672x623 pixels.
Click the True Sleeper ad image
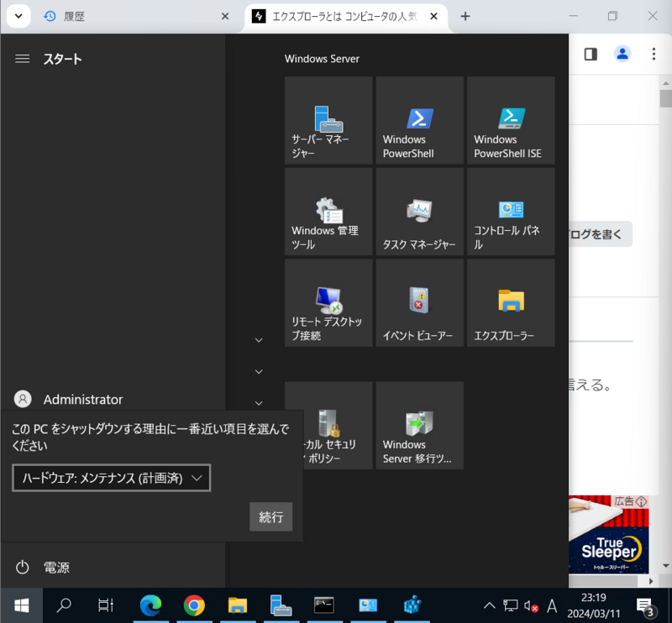pyautogui.click(x=608, y=535)
